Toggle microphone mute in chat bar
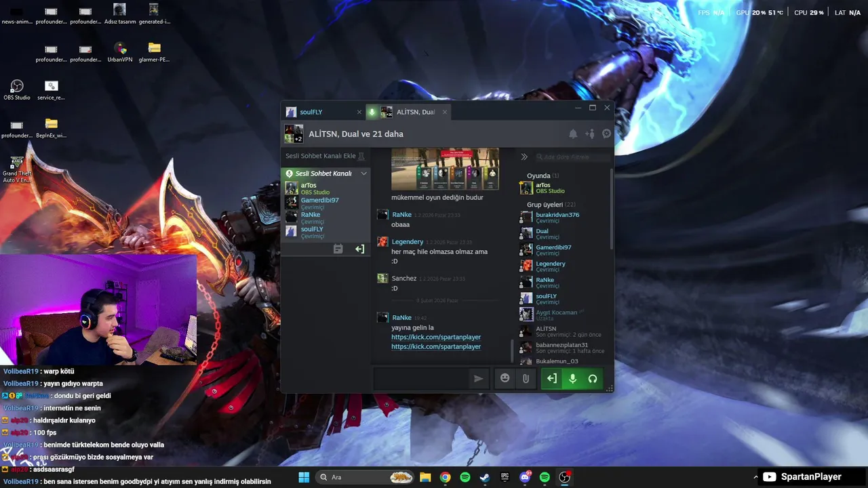Viewport: 868px width, 488px height. [572, 379]
